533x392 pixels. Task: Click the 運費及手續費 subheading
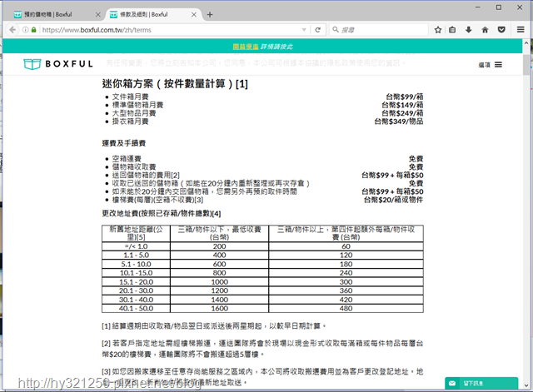tap(124, 143)
